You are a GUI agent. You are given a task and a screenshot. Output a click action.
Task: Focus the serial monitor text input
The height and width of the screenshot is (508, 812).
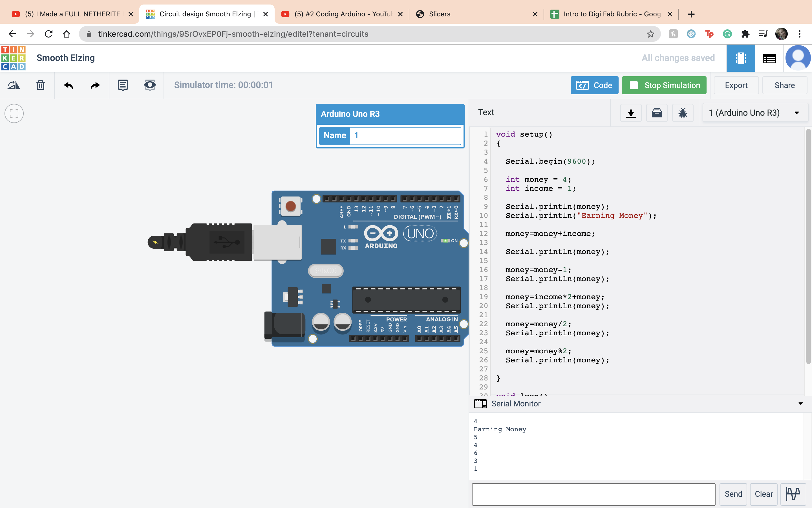(x=593, y=494)
